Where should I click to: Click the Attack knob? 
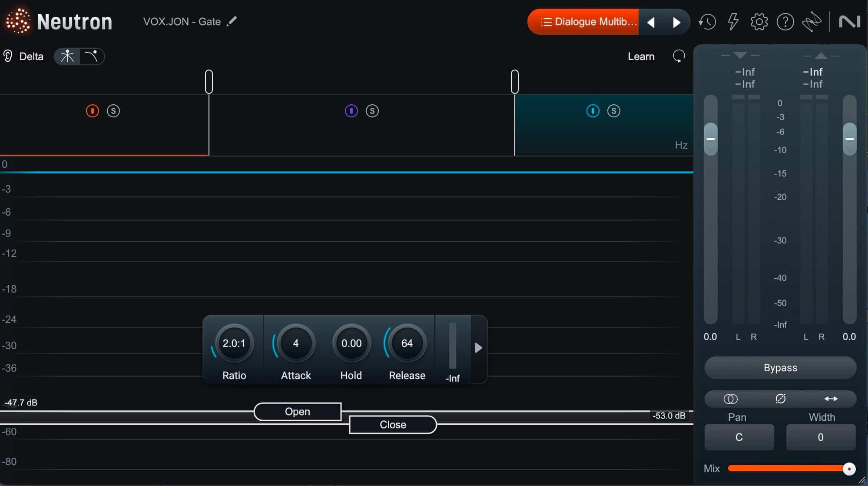pos(296,343)
